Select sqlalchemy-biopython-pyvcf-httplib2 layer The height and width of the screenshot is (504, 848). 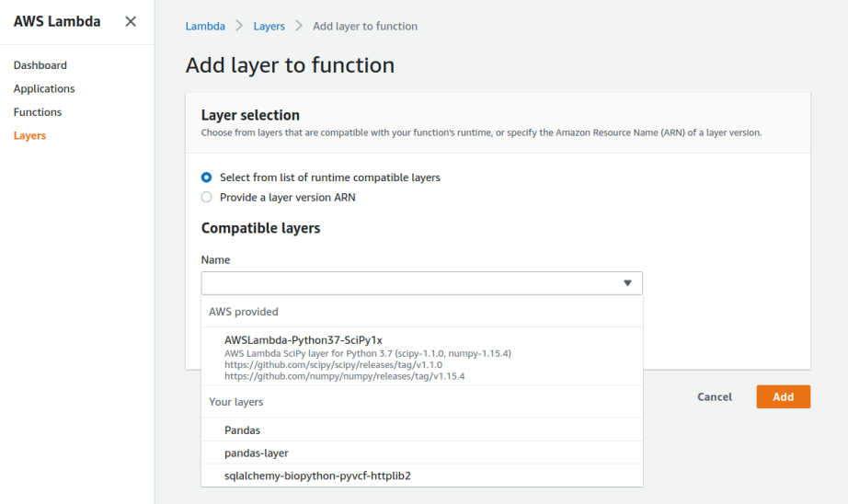(422, 475)
